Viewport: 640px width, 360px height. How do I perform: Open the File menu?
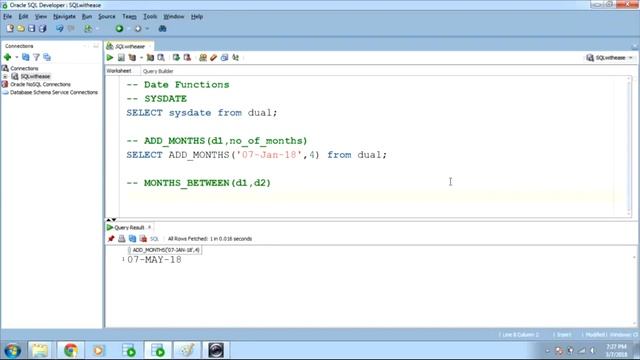pyautogui.click(x=7, y=17)
